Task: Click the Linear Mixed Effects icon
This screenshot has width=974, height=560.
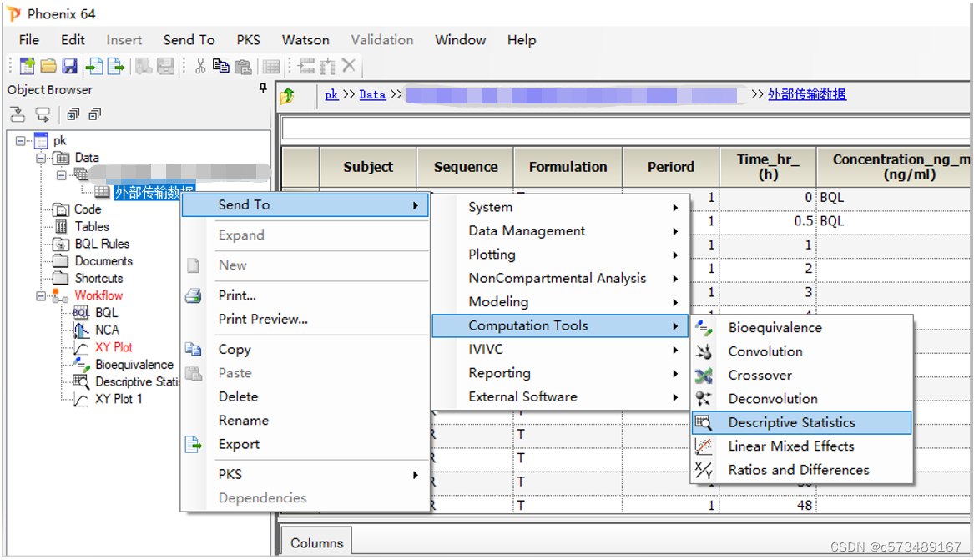Action: (704, 446)
